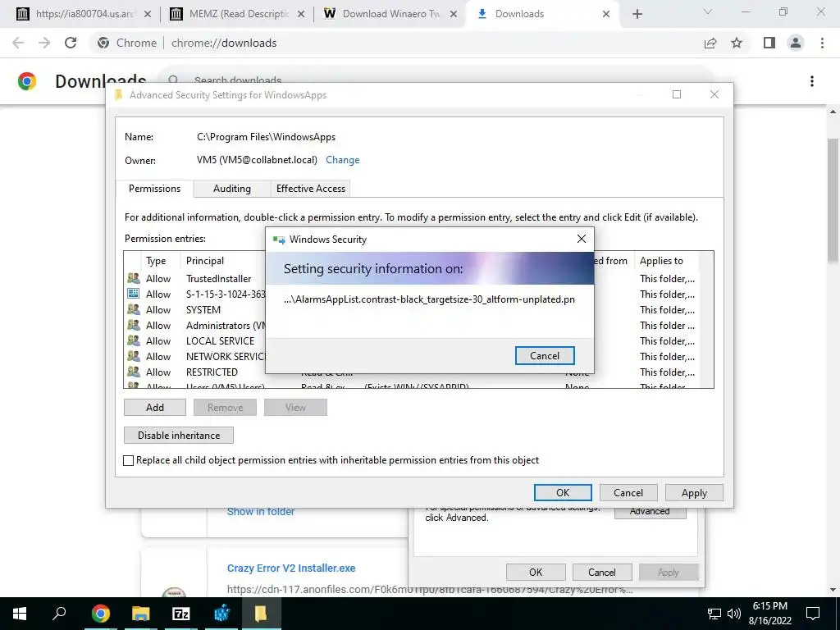Click the yellow folder properties taskbar icon
Screen dimensions: 840x630
point(261,614)
